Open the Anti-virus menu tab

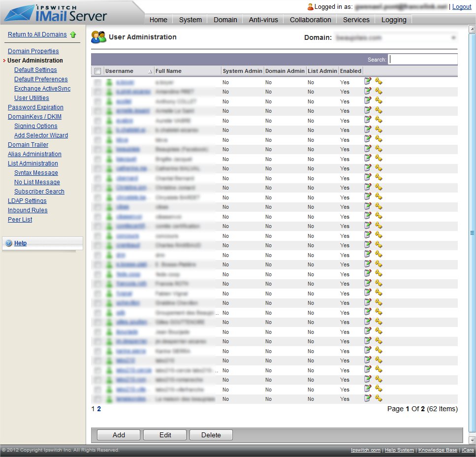click(x=263, y=20)
